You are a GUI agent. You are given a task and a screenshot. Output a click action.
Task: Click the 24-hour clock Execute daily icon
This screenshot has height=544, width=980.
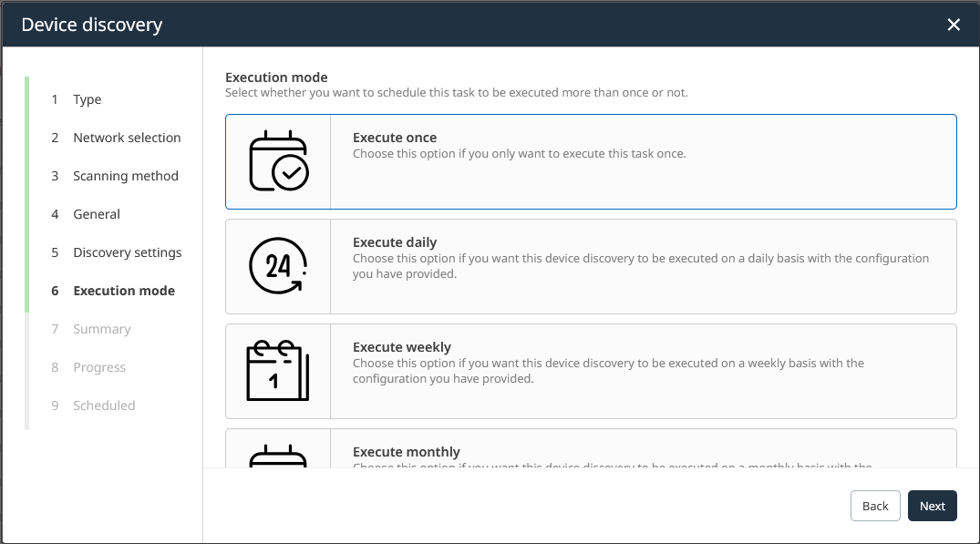(x=278, y=266)
